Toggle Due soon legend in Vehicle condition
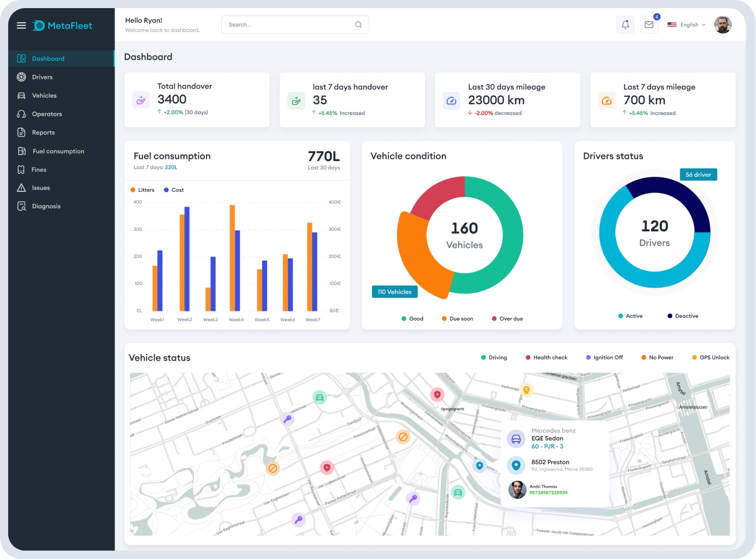 tap(457, 319)
